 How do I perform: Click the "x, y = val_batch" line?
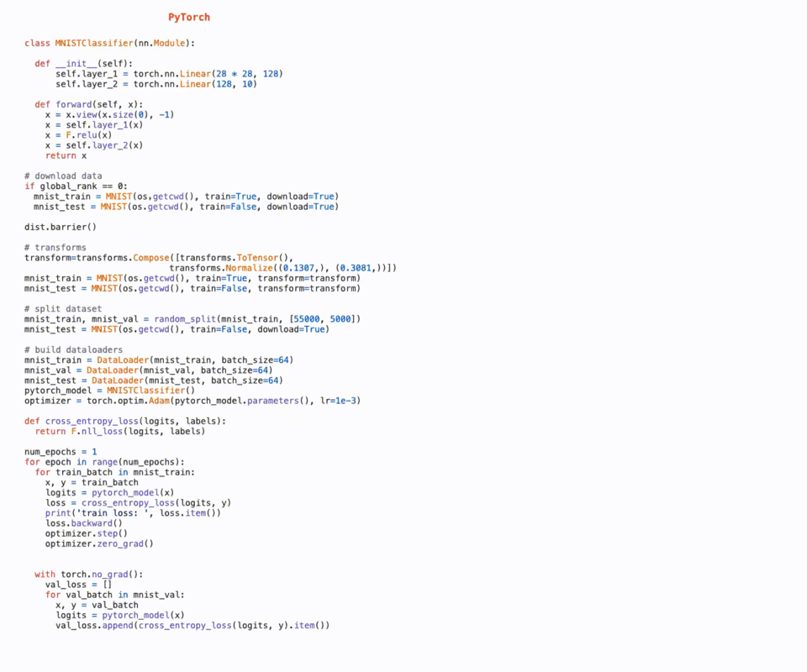point(97,605)
